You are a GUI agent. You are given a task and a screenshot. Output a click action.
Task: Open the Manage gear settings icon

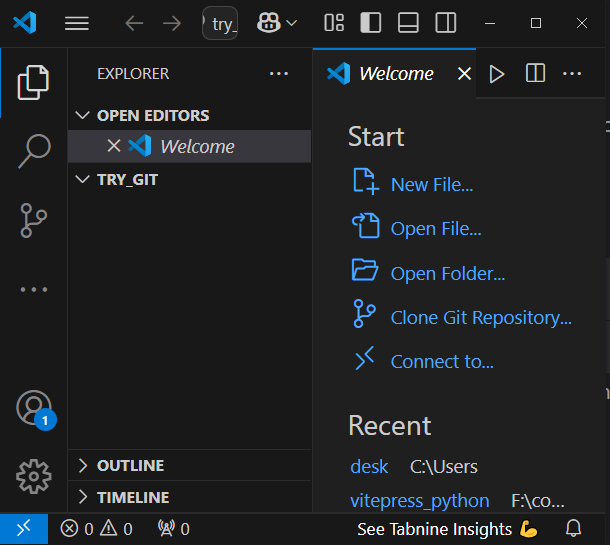pos(34,476)
